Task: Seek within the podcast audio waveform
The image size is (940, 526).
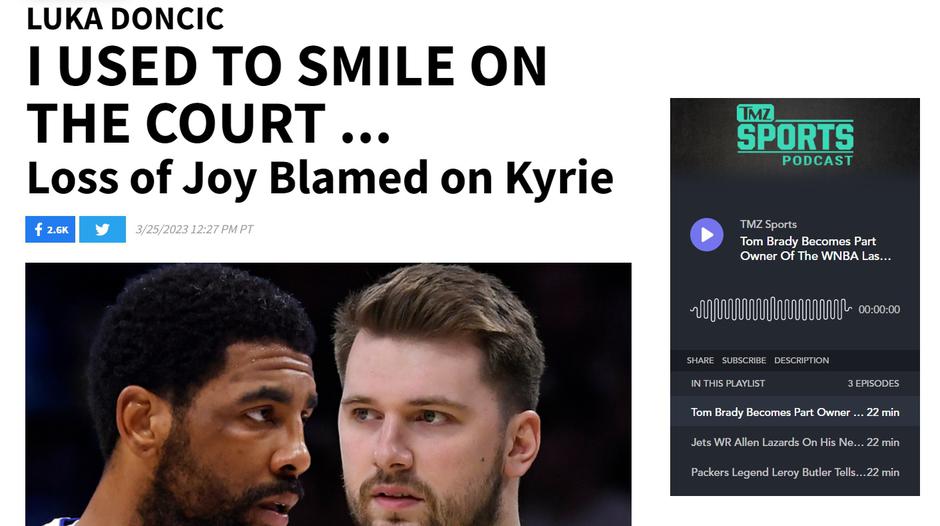Action: (x=771, y=309)
